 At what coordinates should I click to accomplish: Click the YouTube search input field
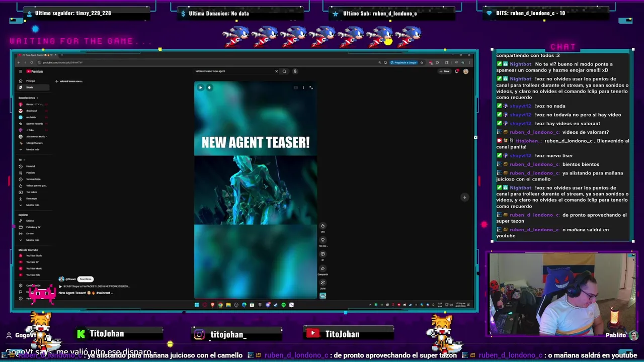click(x=234, y=71)
